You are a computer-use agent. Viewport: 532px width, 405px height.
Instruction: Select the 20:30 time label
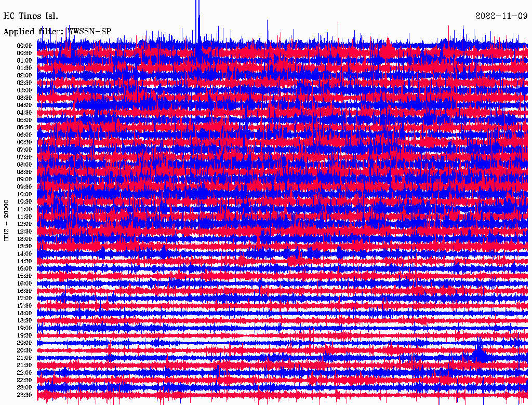24,350
